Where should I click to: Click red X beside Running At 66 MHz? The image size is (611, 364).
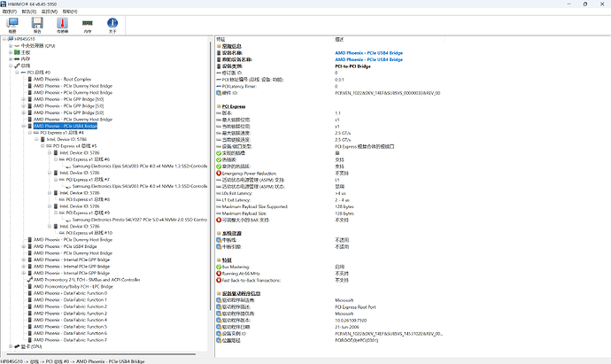(x=219, y=274)
